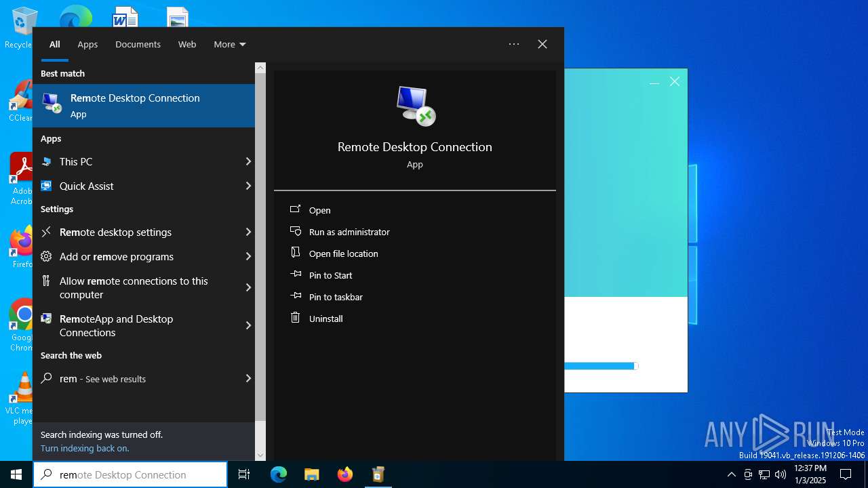Expand RemoteApp and Desktop Connections arrow

[x=248, y=325]
